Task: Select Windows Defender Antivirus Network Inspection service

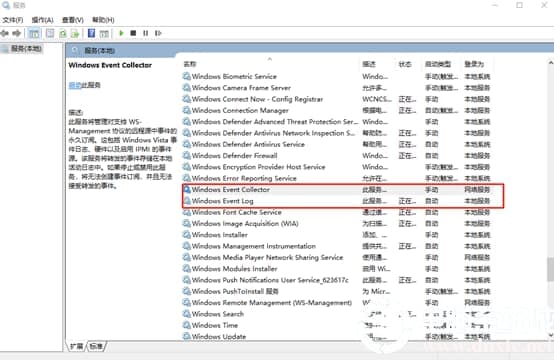Action: pyautogui.click(x=337, y=133)
